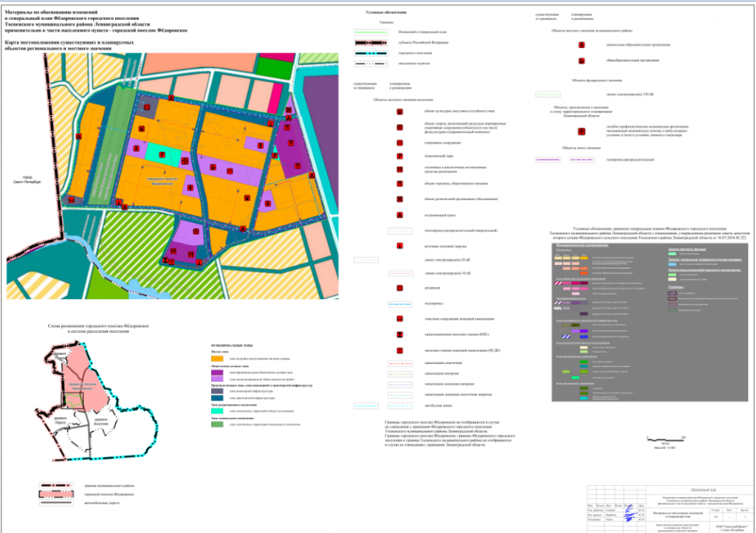The height and width of the screenshot is (533, 756).
Task: Click the green special purpose zone swatch
Action: tap(216, 424)
